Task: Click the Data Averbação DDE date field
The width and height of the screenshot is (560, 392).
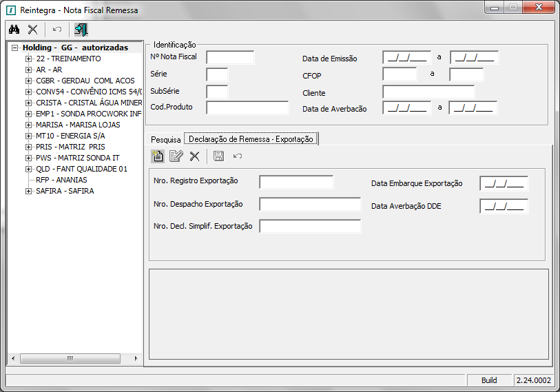Action: [x=504, y=206]
